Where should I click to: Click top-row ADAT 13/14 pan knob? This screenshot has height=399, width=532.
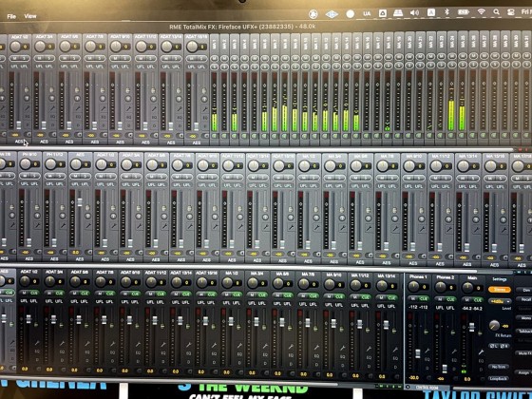[x=166, y=47]
